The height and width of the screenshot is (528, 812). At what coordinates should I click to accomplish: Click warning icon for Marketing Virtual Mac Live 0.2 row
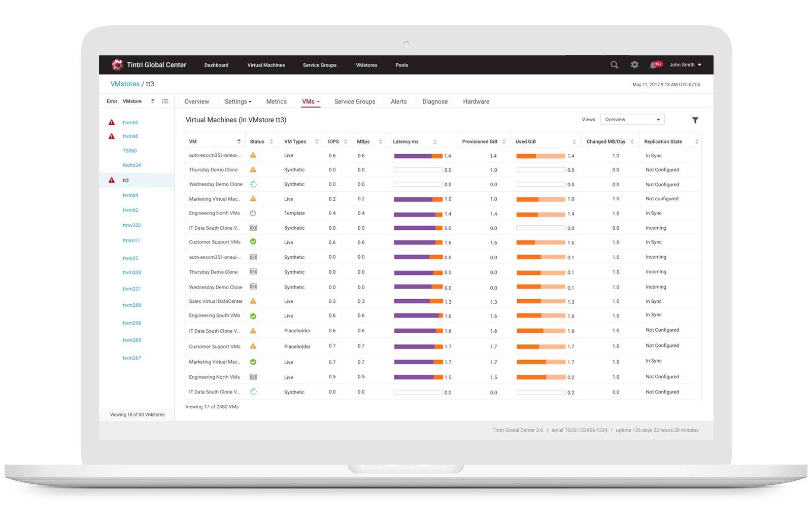(253, 199)
